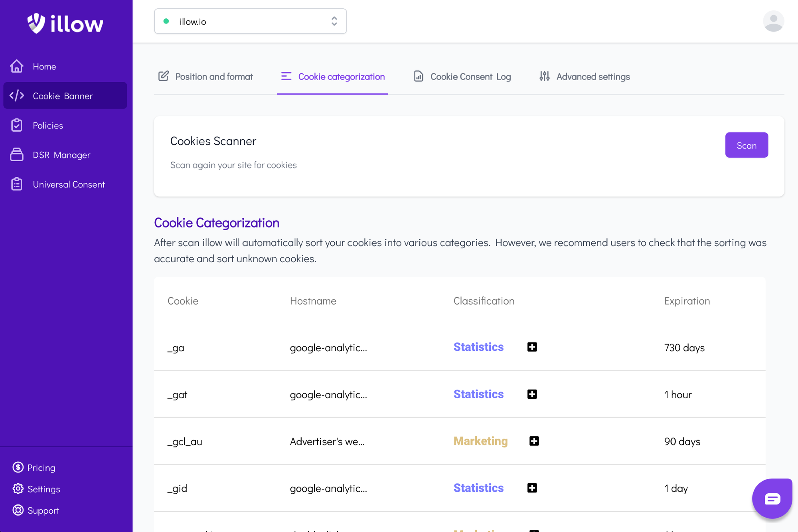Switch to the Position and format tab
Screen dimensions: 798x532
pyautogui.click(x=206, y=76)
